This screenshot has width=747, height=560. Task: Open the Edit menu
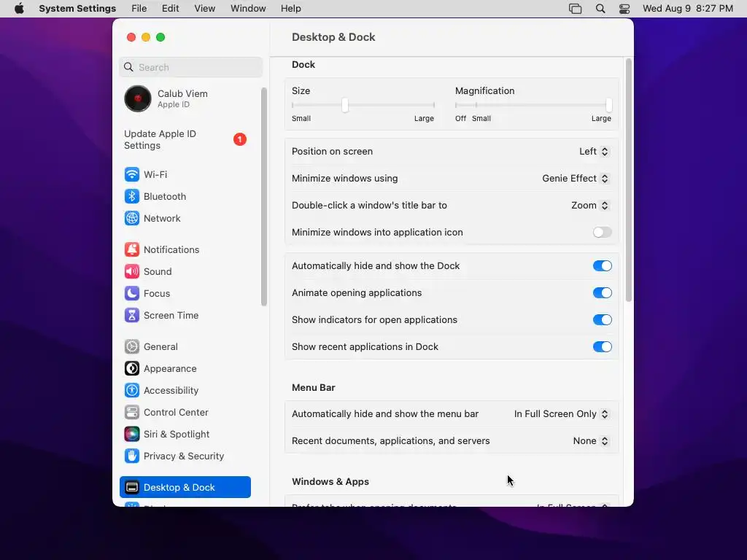[x=170, y=9]
